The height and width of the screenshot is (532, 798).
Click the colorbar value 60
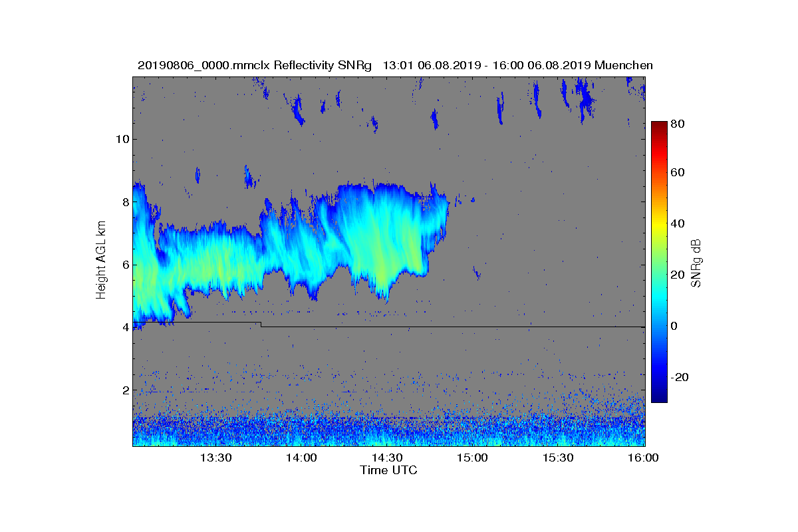[x=678, y=173]
